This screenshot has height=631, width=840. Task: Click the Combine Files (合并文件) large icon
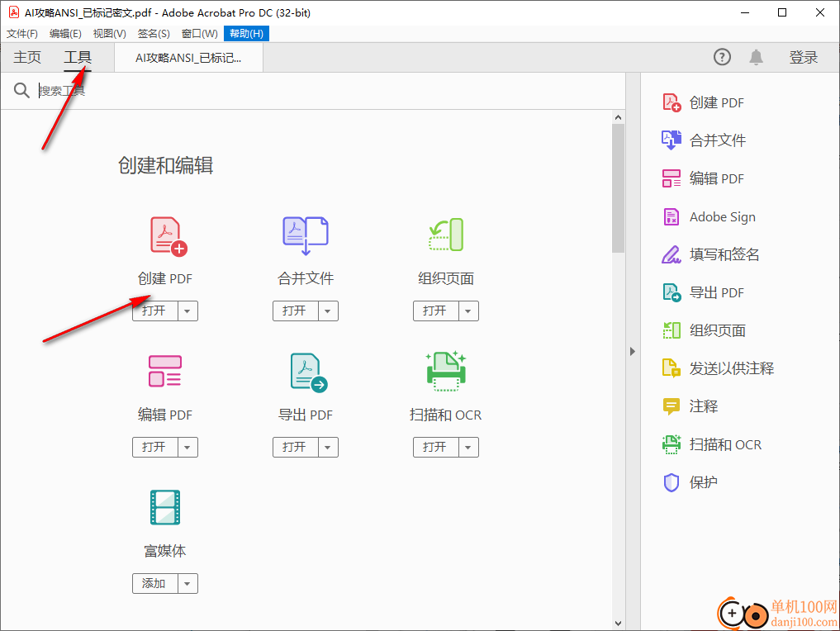pyautogui.click(x=306, y=235)
